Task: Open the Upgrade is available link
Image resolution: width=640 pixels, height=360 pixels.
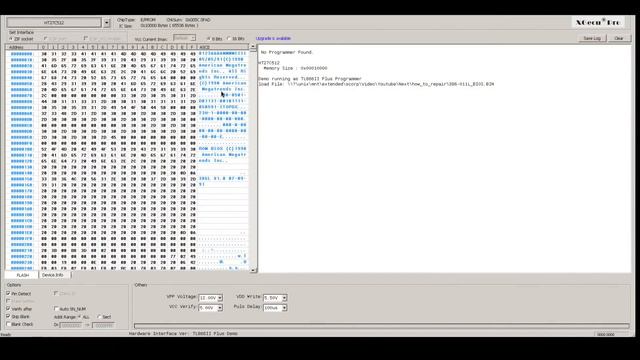Action: tap(273, 38)
